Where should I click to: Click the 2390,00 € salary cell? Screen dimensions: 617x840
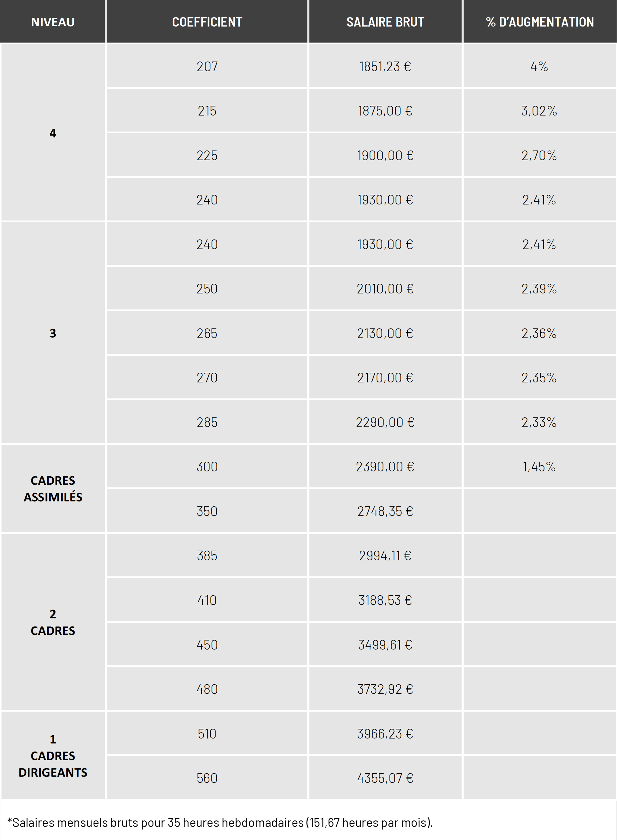click(385, 466)
